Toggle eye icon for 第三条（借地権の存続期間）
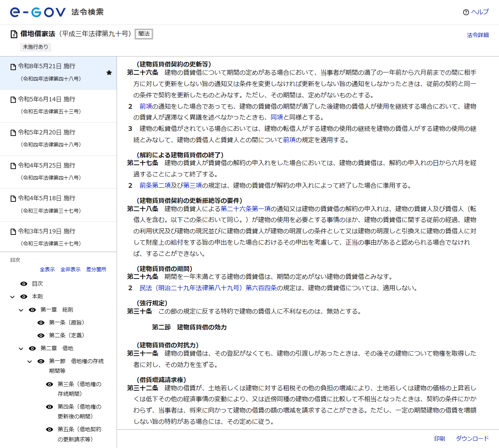This screenshot has width=499, height=448. (x=50, y=384)
